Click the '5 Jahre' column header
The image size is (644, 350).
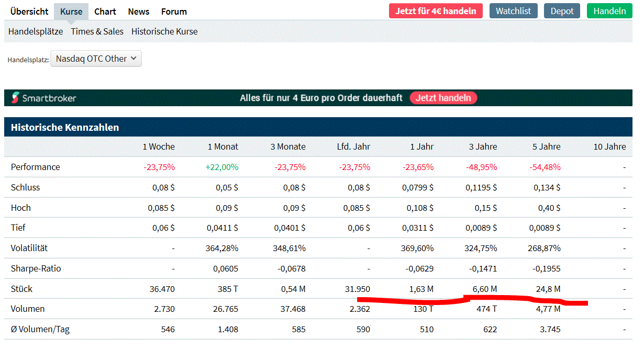point(546,146)
